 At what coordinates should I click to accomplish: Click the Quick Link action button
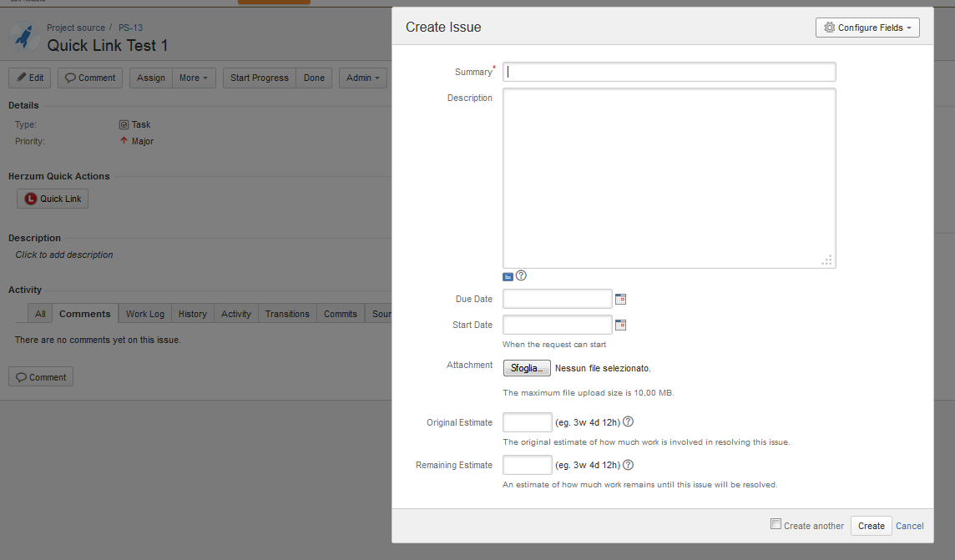tap(53, 199)
